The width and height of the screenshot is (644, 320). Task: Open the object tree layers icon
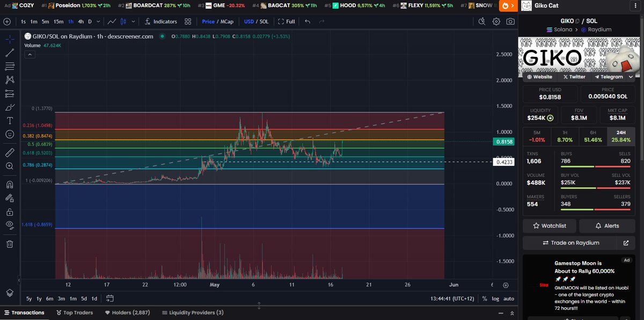10,293
